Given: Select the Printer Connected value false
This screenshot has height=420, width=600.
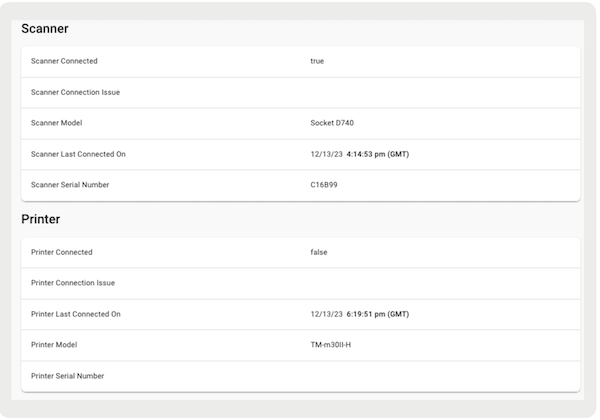Looking at the screenshot, I should coord(319,252).
